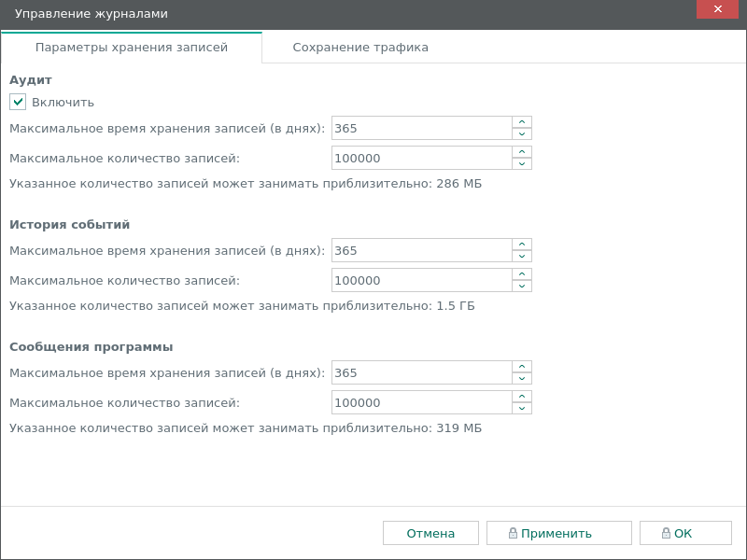This screenshot has width=747, height=560.
Task: Click Аудит storage days input field
Action: point(421,129)
